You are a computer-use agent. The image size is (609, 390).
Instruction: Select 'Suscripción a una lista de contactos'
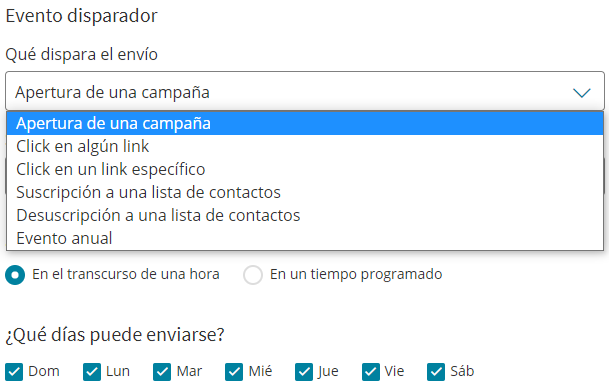(x=305, y=192)
